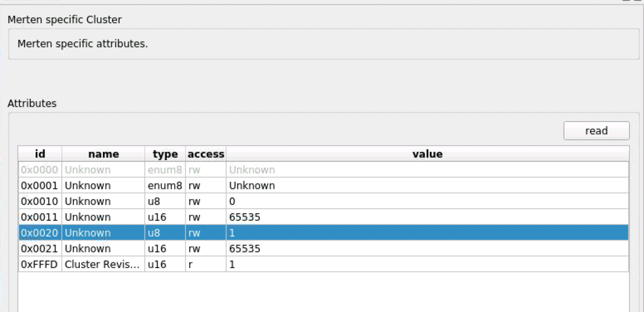Screen dimensions: 644x312
Task: Select attribute id 0x0021
Action: click(x=40, y=249)
